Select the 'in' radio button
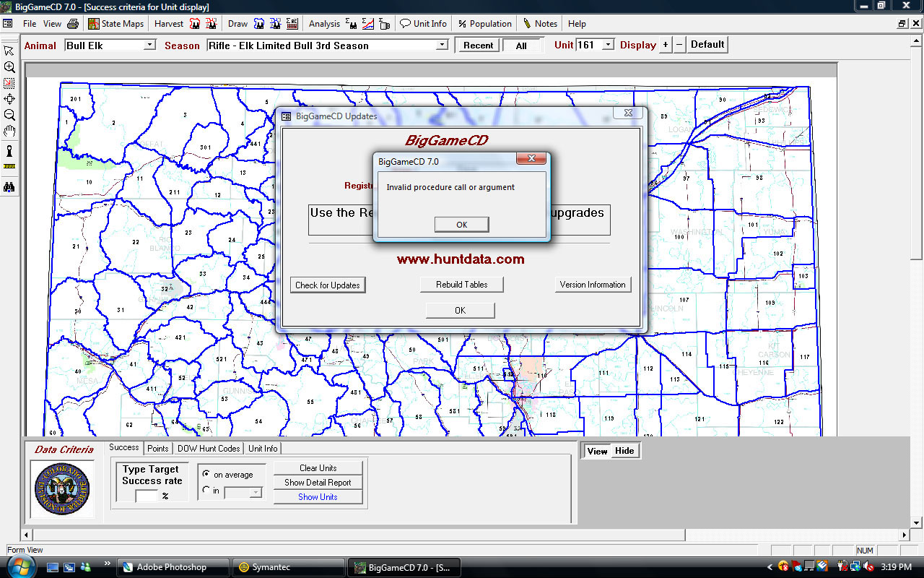Viewport: 924px width, 578px height. (x=206, y=491)
